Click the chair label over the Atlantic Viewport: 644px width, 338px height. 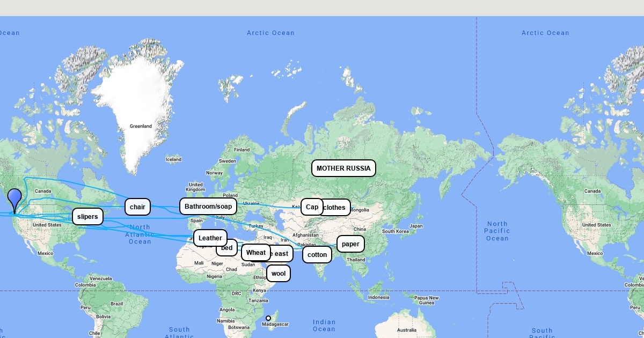tap(137, 207)
